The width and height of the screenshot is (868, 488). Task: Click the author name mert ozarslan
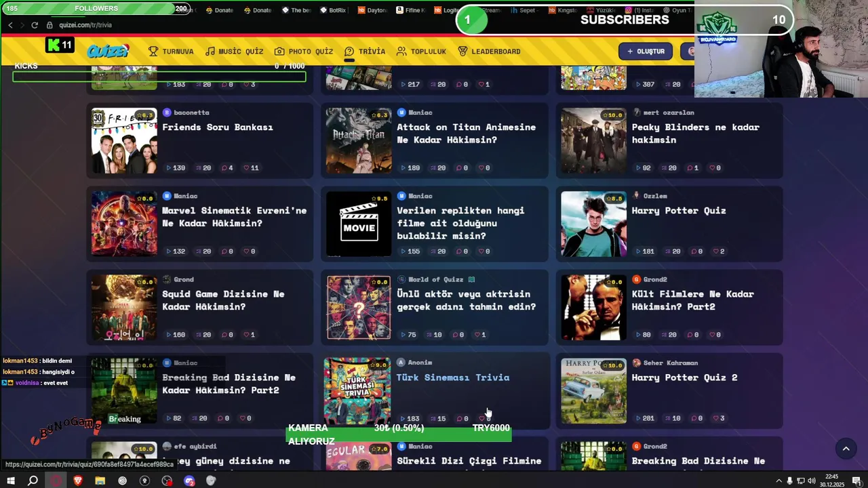(669, 113)
